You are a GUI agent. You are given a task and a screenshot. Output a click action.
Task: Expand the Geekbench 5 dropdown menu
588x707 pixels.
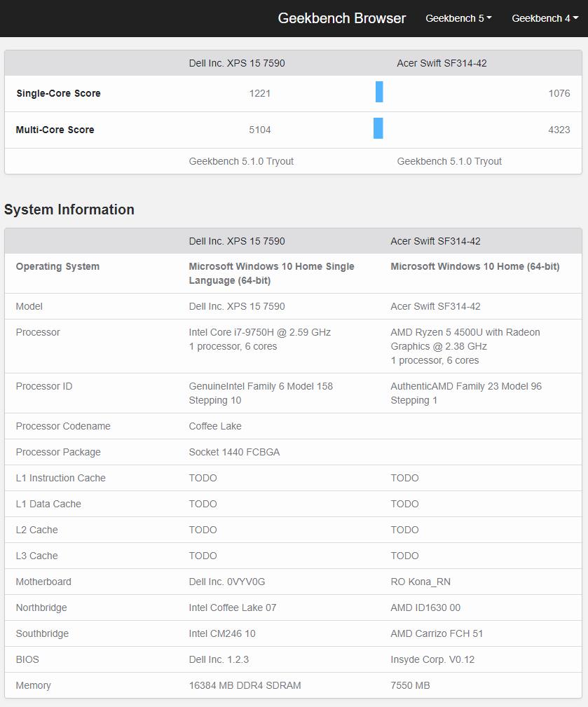tap(458, 18)
